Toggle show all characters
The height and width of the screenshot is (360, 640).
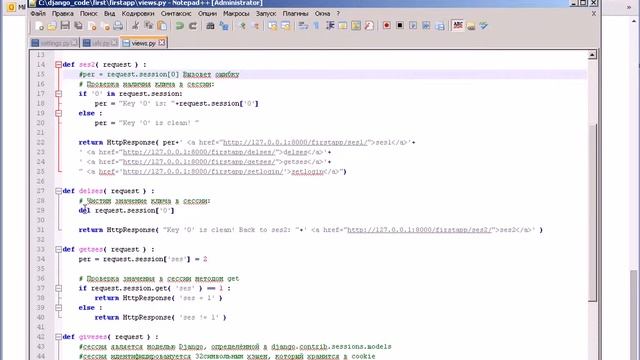pyautogui.click(x=316, y=26)
